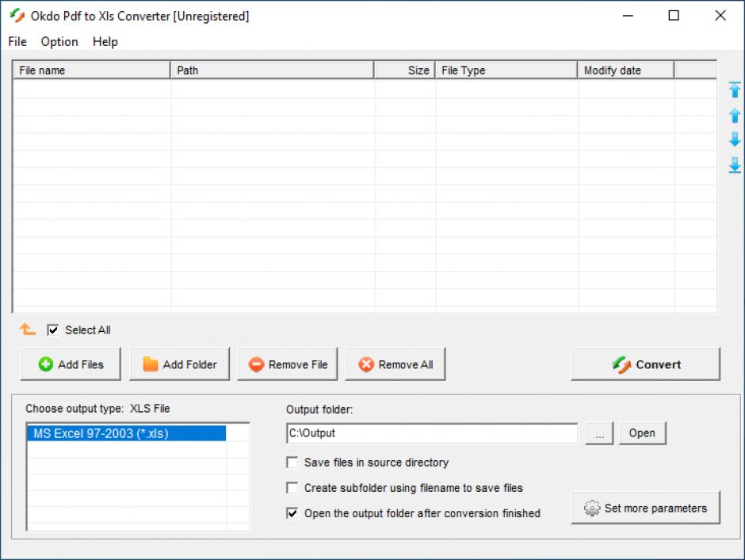Click the Remove File button
Image resolution: width=745 pixels, height=560 pixels.
tap(288, 364)
